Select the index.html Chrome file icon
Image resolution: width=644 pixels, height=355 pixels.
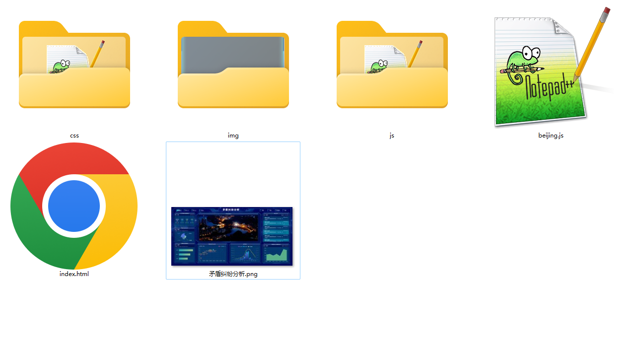point(74,206)
